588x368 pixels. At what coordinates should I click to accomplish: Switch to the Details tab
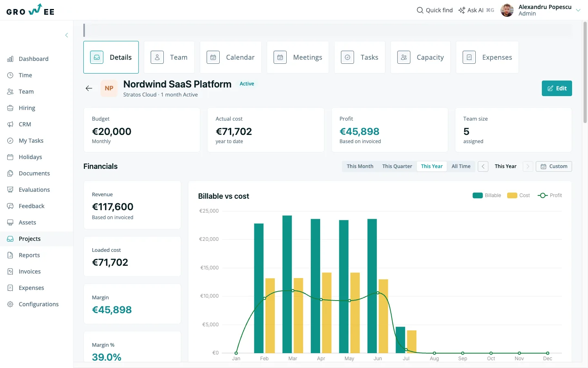click(111, 57)
